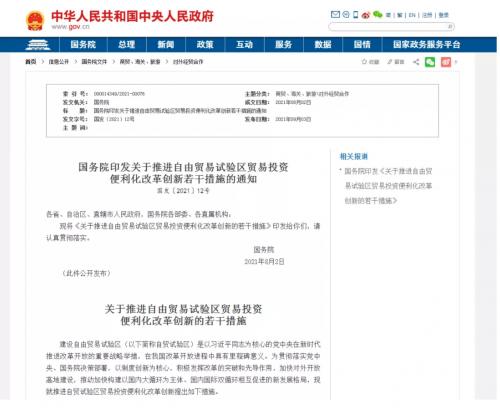Go to 首页 in the breadcrumb
Viewport: 500px width, 408px height.
tap(31, 62)
